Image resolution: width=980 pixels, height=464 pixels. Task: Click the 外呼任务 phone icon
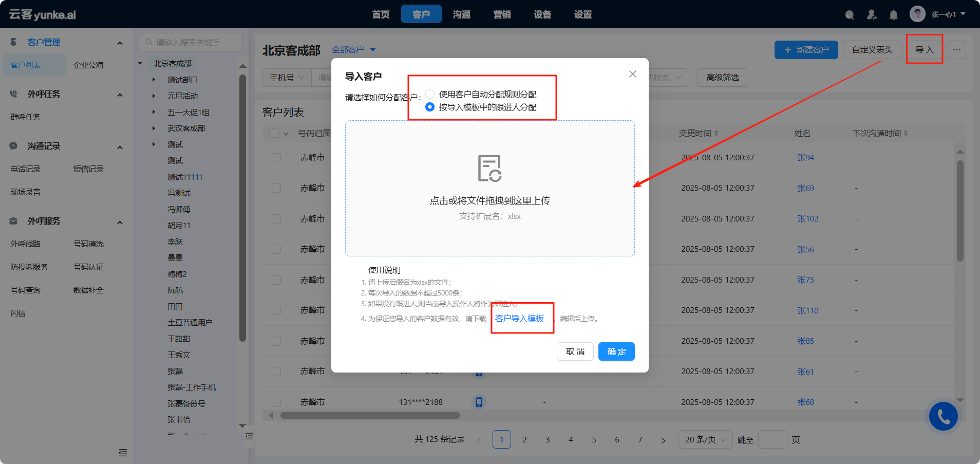tap(14, 94)
